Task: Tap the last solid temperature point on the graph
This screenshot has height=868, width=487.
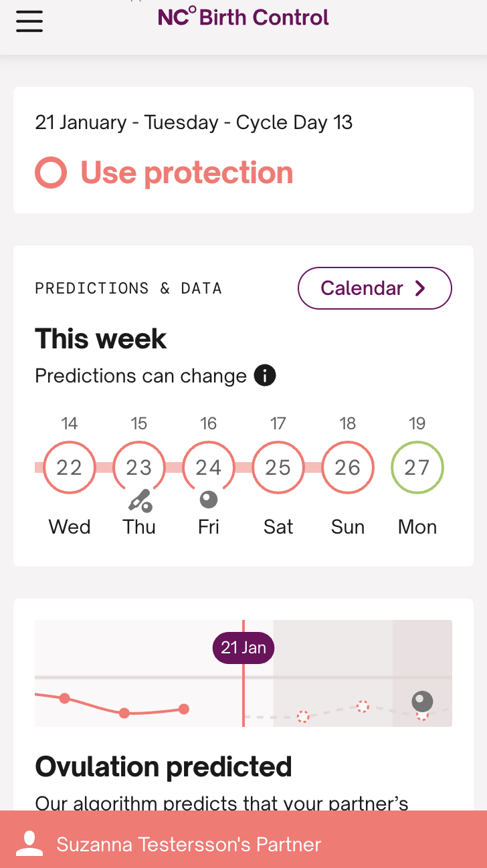Action: [184, 709]
